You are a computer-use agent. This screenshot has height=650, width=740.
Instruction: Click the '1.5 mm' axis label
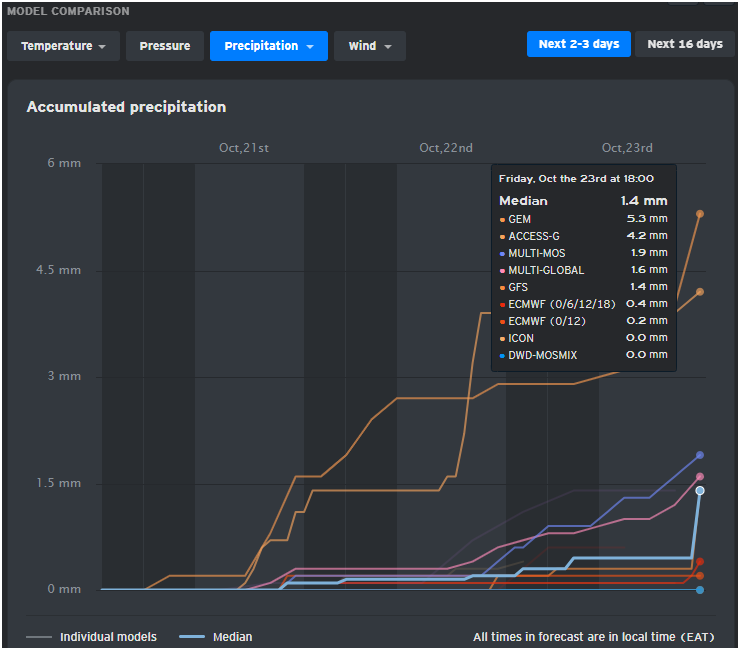tap(59, 483)
